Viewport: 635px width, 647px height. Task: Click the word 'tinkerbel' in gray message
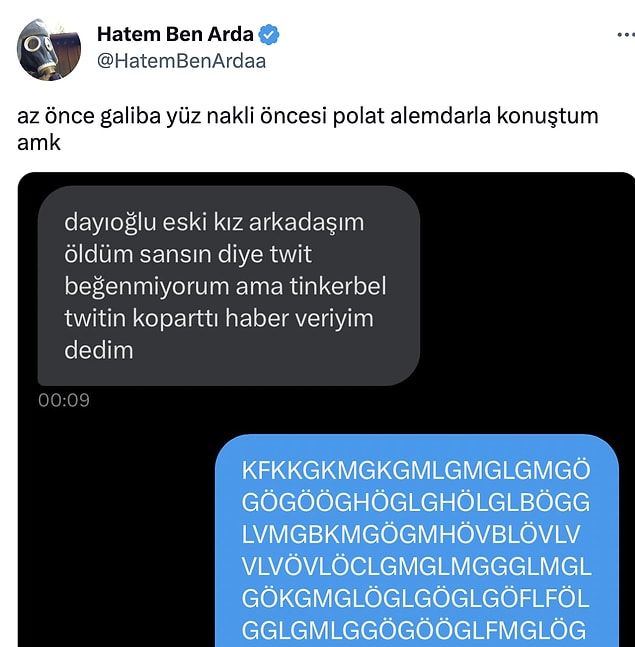(338, 286)
